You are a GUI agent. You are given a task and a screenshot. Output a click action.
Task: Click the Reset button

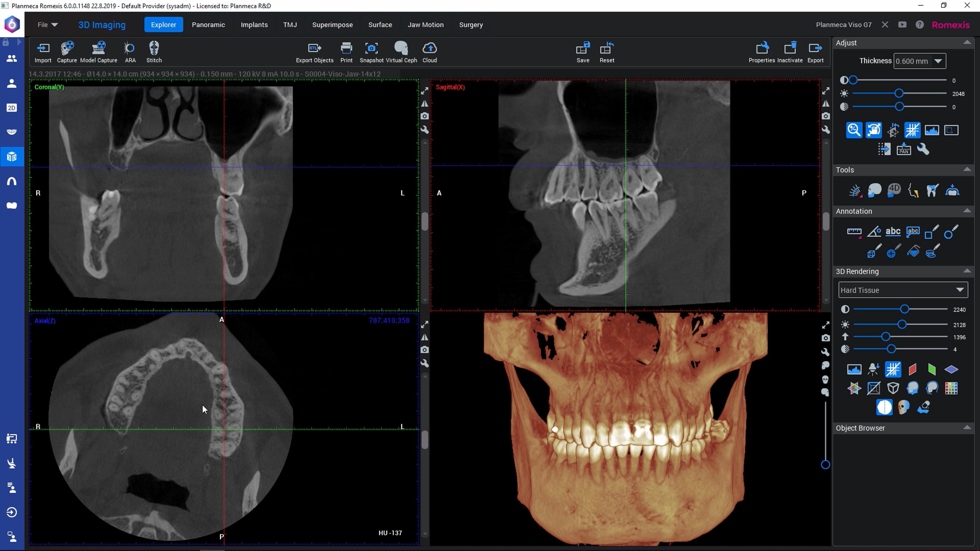[x=607, y=52]
